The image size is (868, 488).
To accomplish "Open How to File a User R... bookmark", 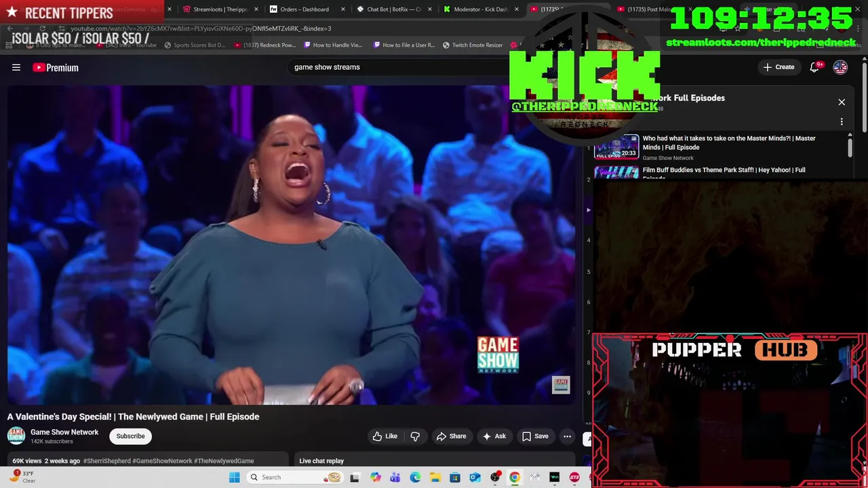I will pyautogui.click(x=404, y=45).
